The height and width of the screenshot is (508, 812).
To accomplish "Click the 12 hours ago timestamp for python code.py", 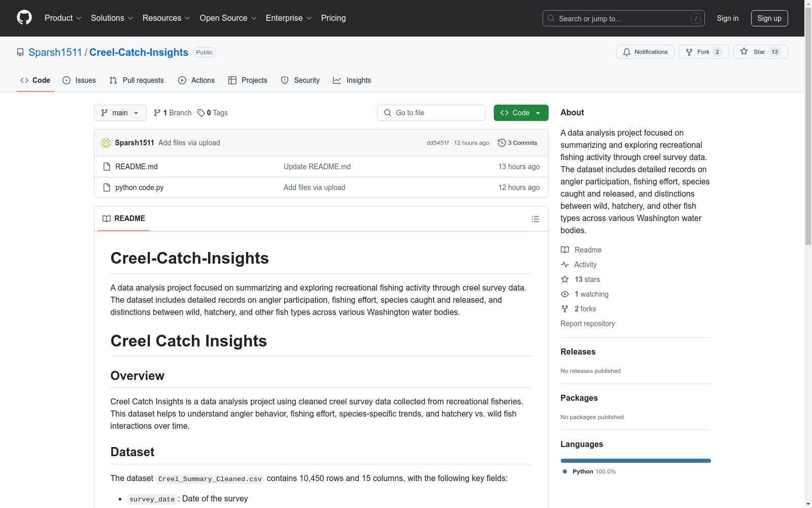I will point(519,187).
